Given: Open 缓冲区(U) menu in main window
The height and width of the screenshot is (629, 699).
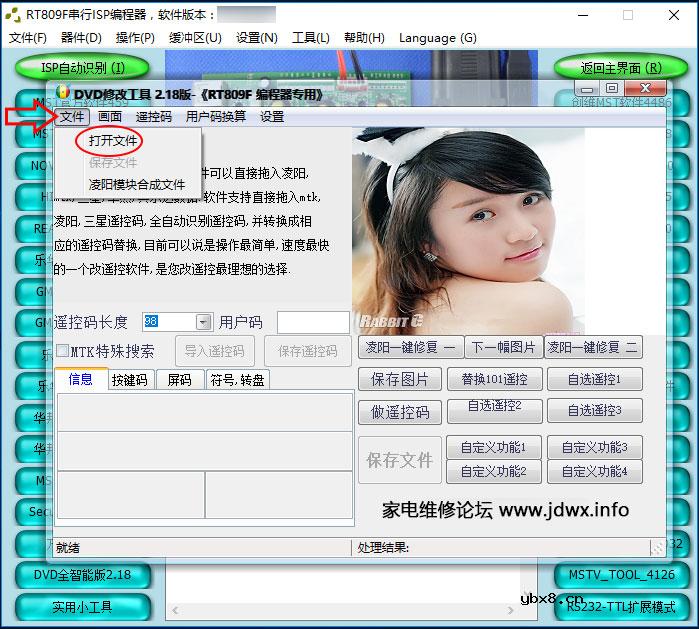Looking at the screenshot, I should click(195, 38).
